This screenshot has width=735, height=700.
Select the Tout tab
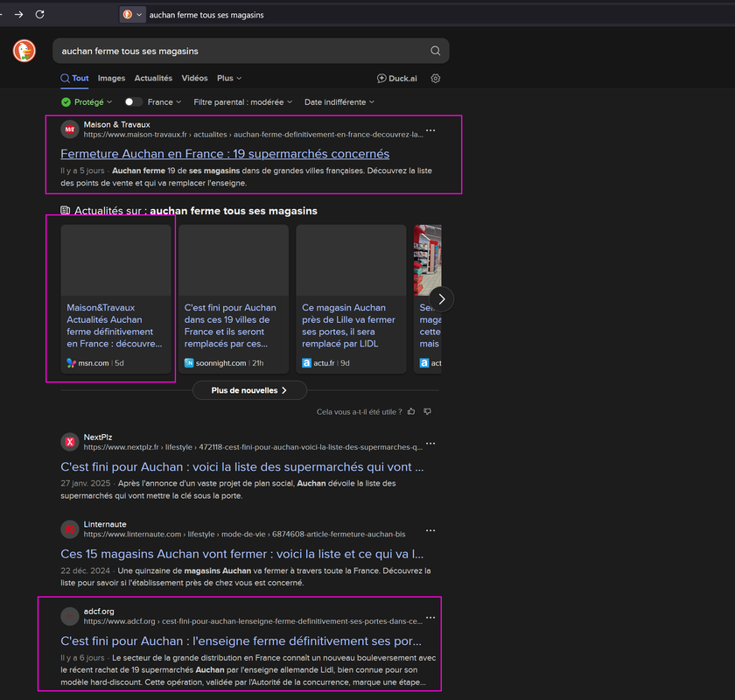tap(74, 78)
